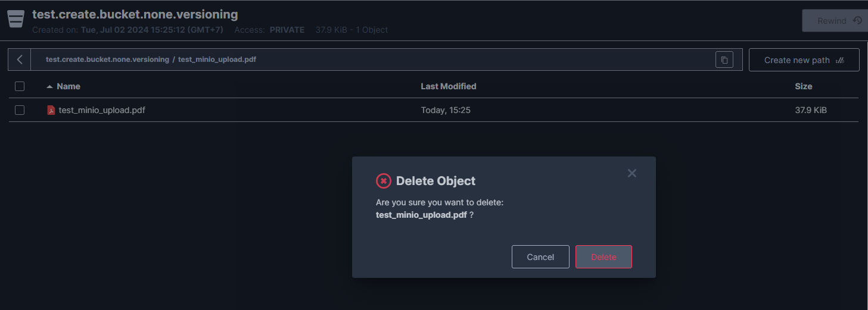Sort the list by Last Modified column
This screenshot has width=868, height=310.
[448, 86]
